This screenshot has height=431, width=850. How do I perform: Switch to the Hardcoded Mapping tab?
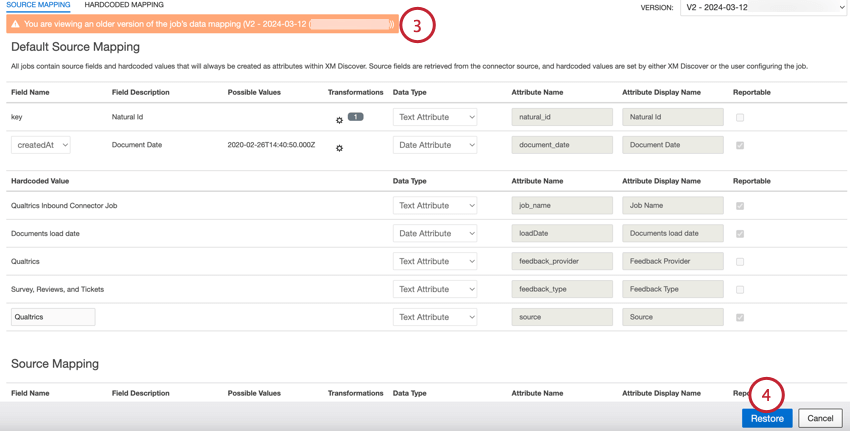point(124,5)
